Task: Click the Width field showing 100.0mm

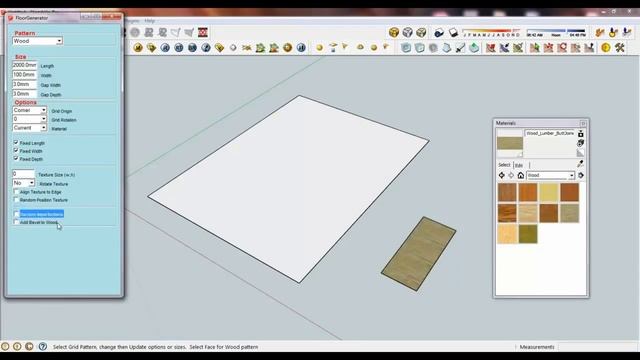Action: coord(24,75)
